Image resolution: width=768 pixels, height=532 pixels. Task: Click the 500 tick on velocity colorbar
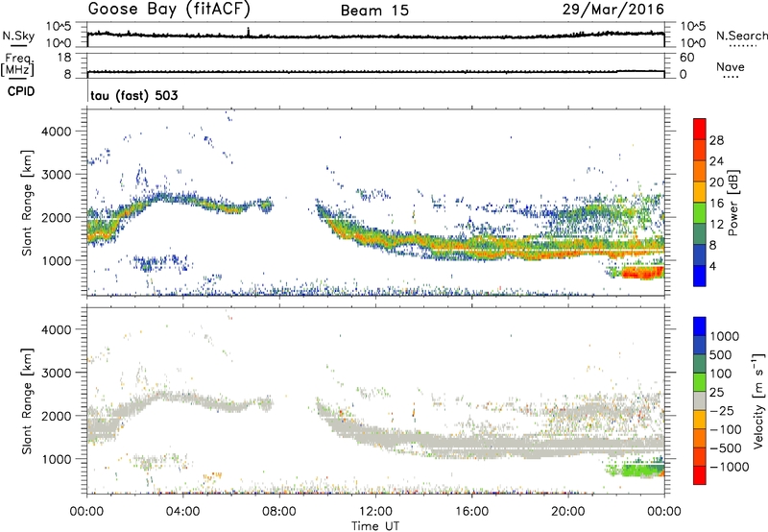(x=721, y=354)
